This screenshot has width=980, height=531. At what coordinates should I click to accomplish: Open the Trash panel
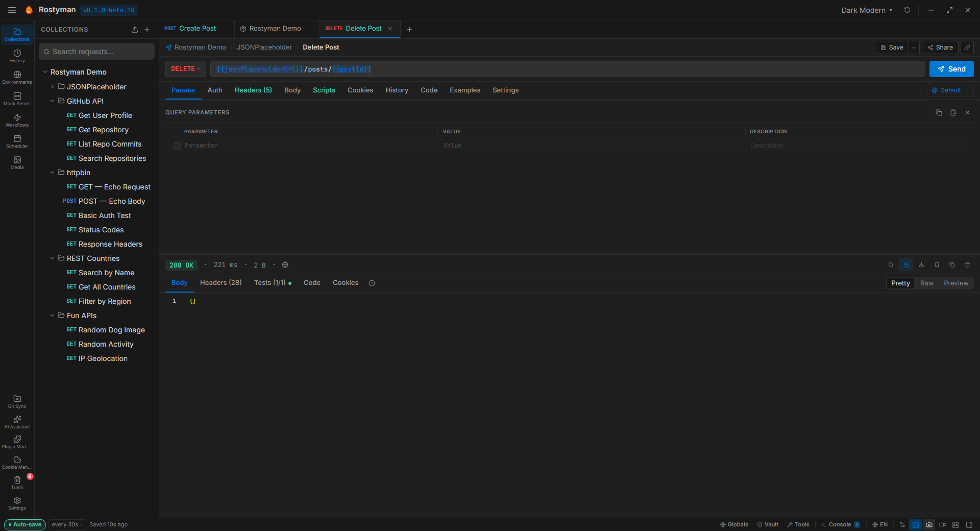point(17,482)
